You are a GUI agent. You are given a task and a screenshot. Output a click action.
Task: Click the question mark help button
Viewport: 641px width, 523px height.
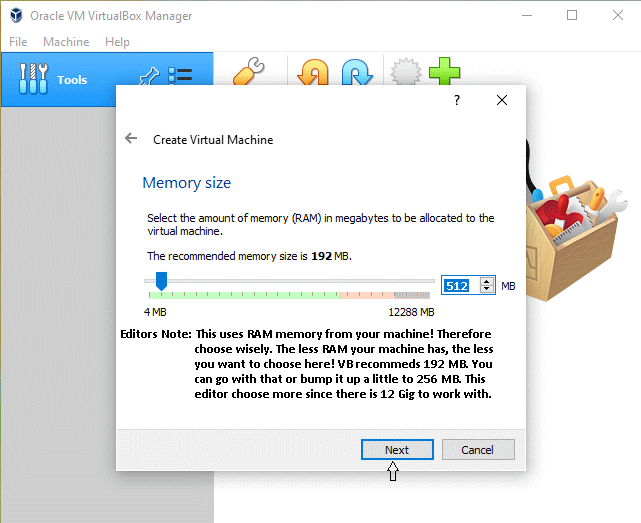pos(457,101)
